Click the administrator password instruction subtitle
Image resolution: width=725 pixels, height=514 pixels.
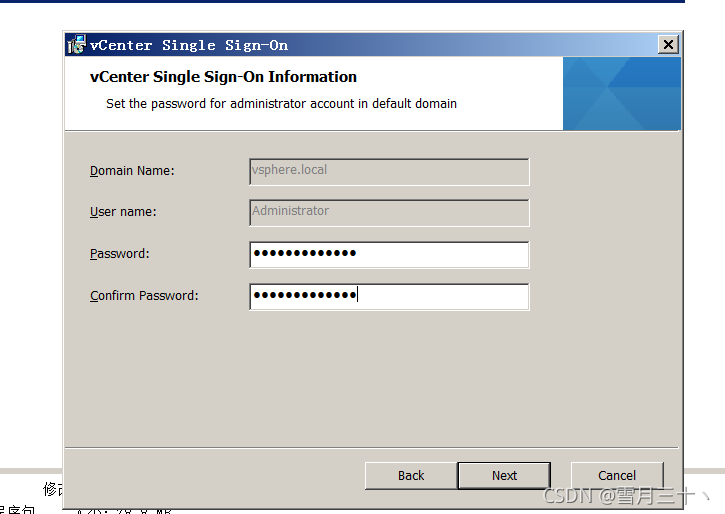point(282,104)
